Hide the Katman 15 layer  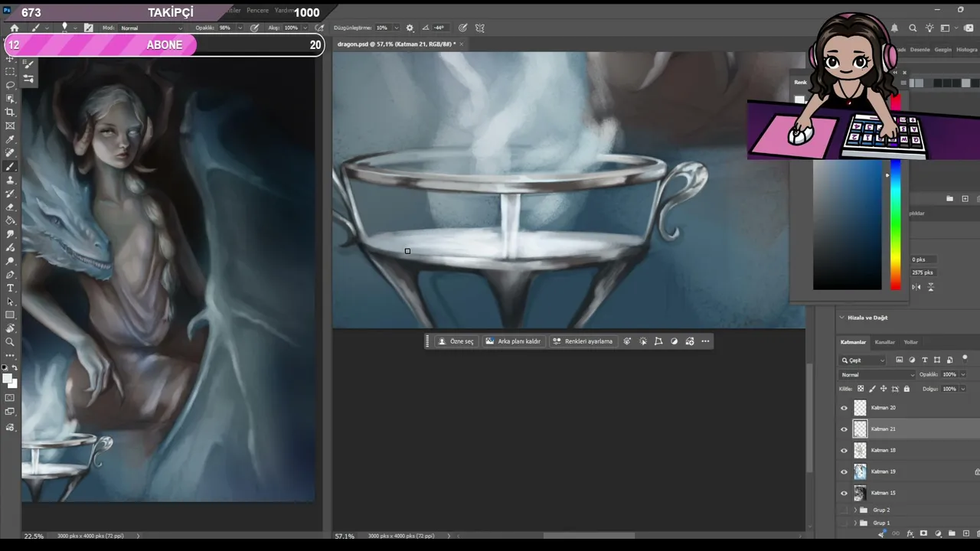tap(844, 494)
